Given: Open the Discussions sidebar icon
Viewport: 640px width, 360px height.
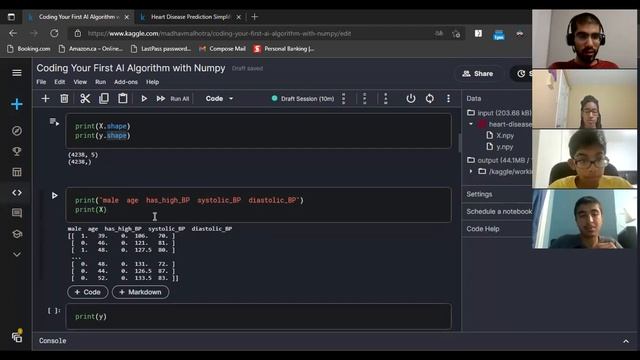Looking at the screenshot, I should tap(17, 213).
